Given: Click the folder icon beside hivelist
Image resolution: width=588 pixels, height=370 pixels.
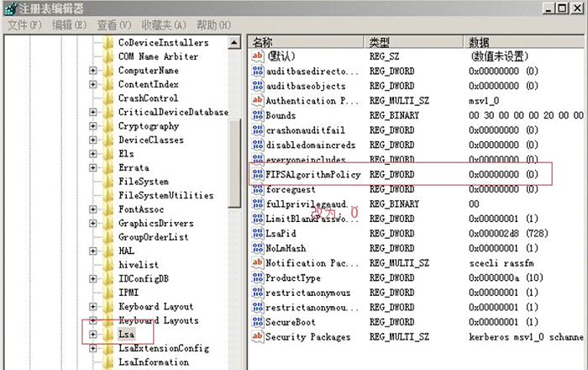Looking at the screenshot, I should [x=108, y=265].
